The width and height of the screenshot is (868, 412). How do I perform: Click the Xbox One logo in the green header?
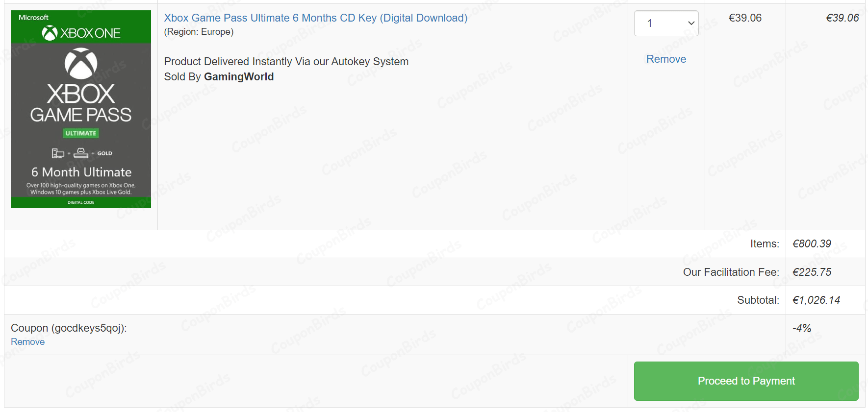[x=81, y=33]
